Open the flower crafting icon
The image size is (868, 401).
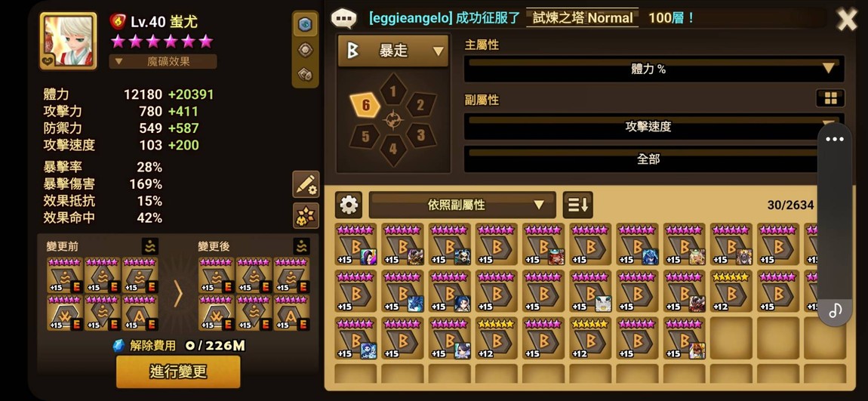306,215
